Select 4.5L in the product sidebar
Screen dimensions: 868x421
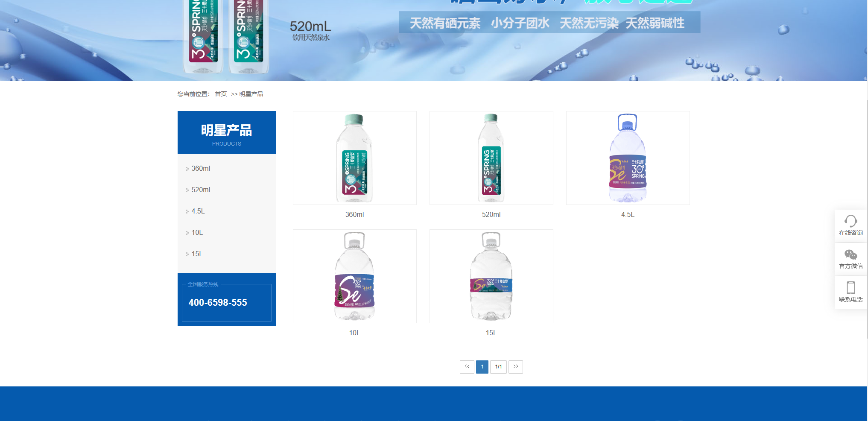[198, 211]
